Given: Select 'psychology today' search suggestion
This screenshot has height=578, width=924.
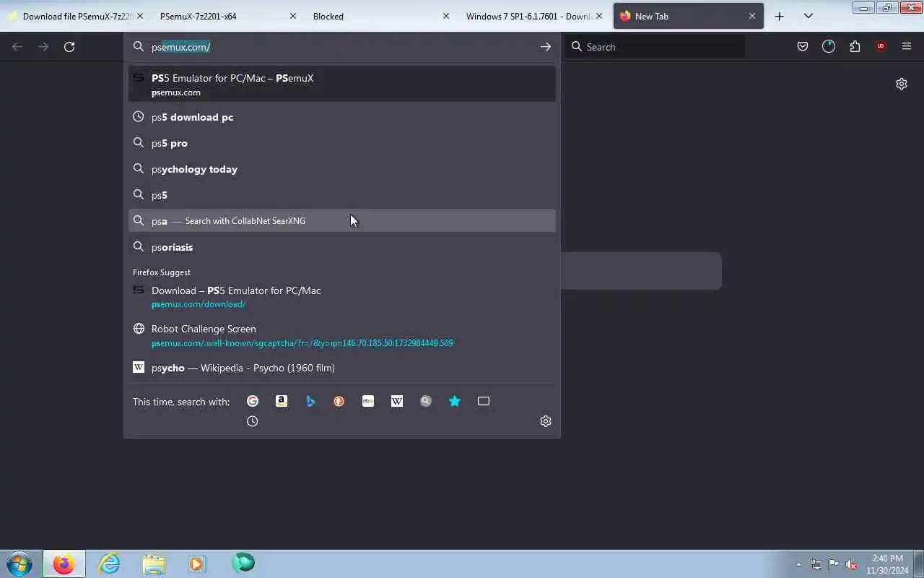Looking at the screenshot, I should pyautogui.click(x=342, y=169).
